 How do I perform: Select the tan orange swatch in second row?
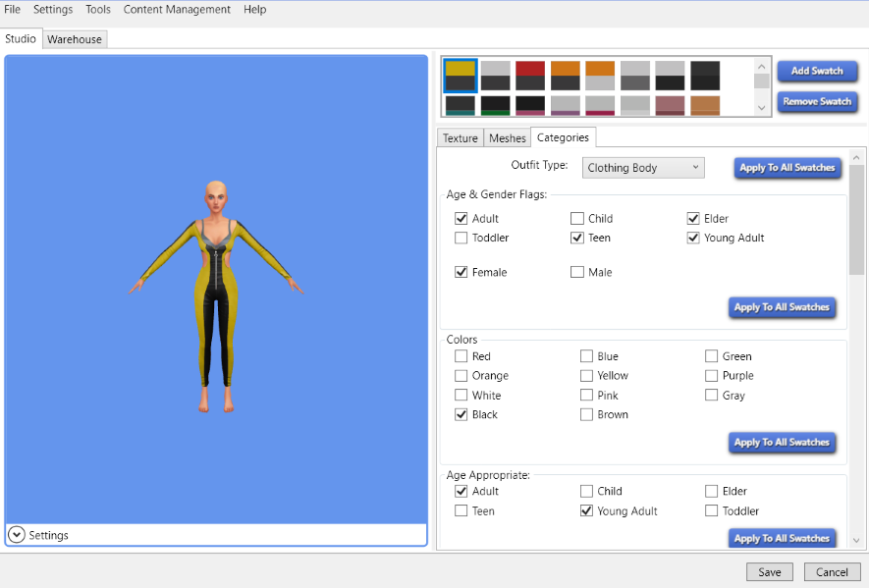[x=705, y=106]
